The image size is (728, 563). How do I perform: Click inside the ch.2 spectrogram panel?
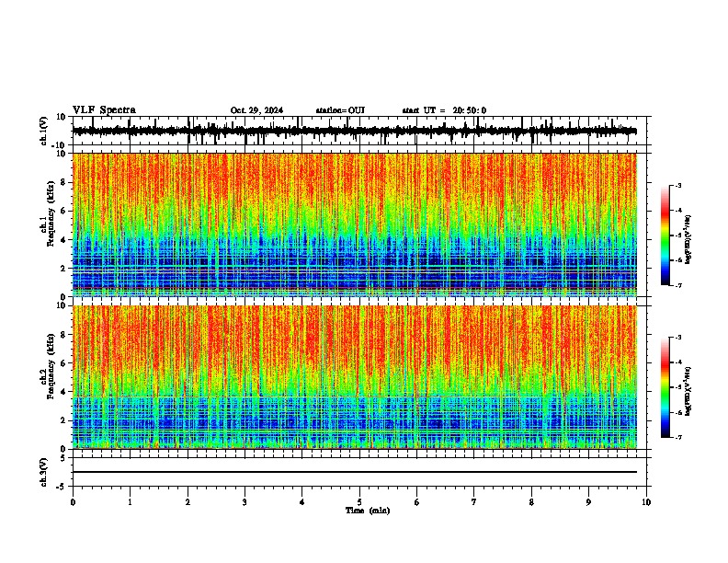355,377
